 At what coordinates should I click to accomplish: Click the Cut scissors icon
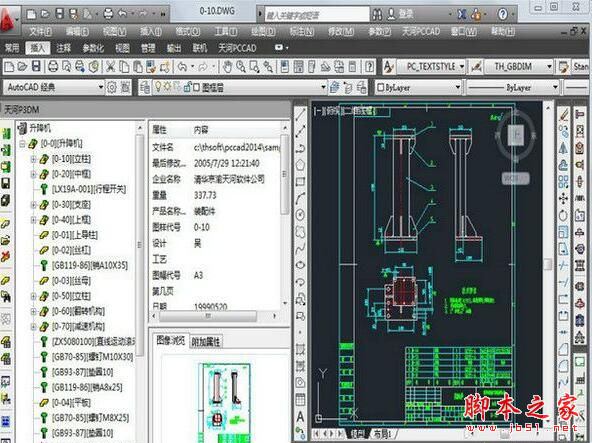point(110,67)
